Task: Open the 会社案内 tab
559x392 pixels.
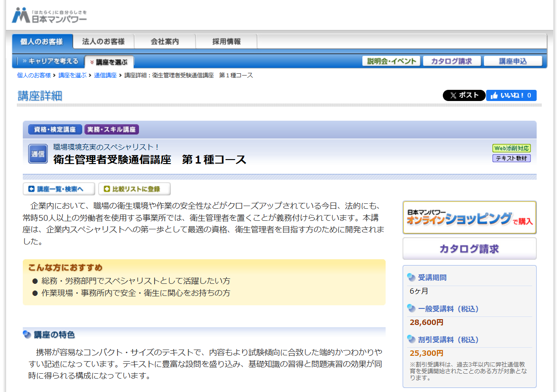Action: point(165,42)
